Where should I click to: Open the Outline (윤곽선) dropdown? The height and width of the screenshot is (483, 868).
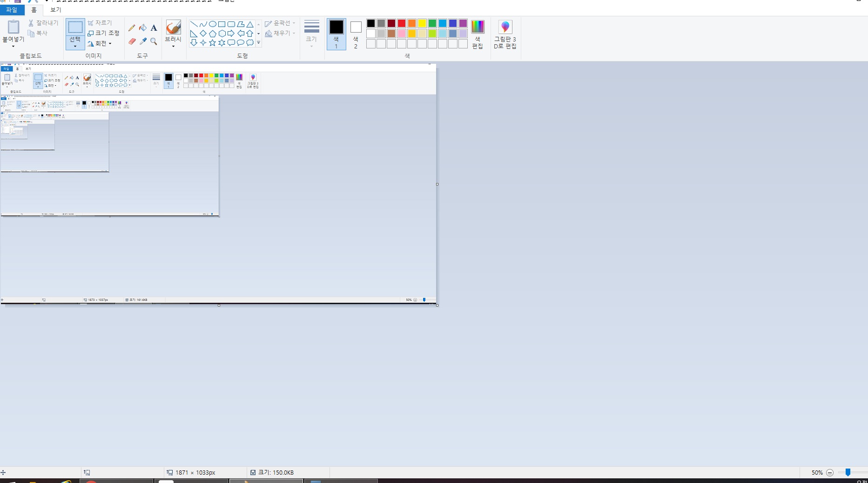coord(280,23)
